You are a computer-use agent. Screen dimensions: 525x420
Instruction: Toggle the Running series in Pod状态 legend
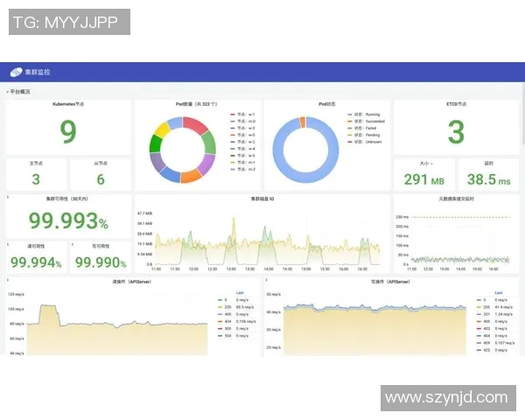(x=366, y=115)
